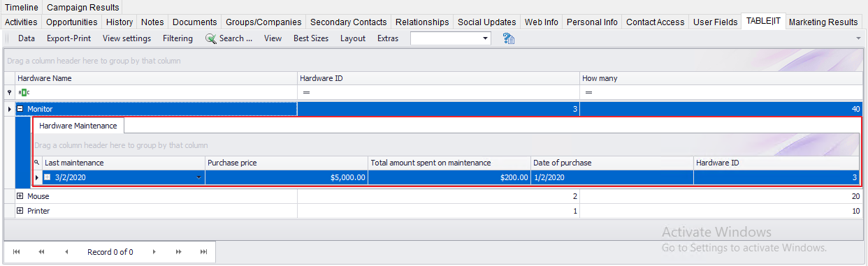Open the View menu in grid toolbar
Viewport: 868px width, 266px height.
tap(273, 38)
